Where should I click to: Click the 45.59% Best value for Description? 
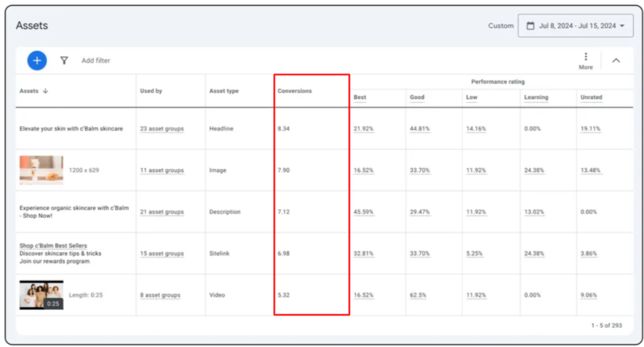[363, 212]
